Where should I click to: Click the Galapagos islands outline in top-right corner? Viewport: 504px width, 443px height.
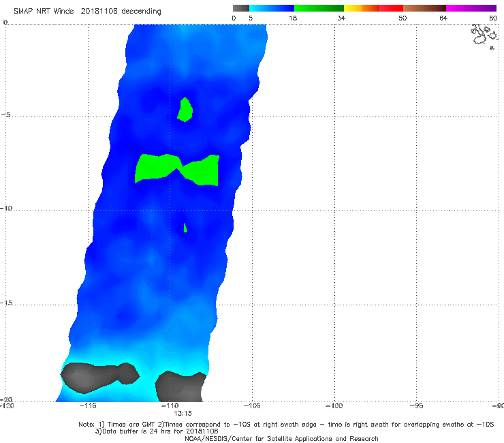coord(484,35)
